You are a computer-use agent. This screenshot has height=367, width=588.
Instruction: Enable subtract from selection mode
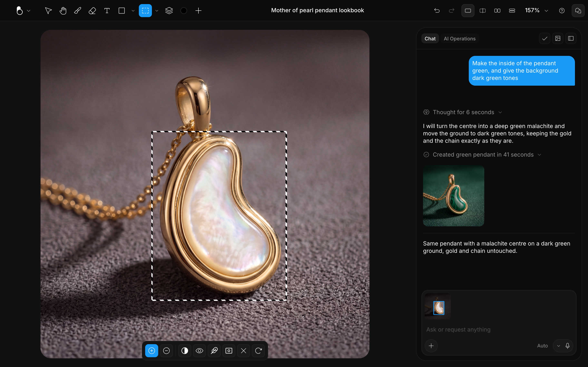point(166,350)
